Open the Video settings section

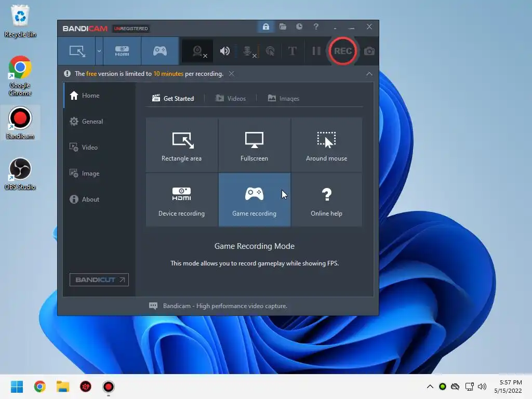[99, 147]
